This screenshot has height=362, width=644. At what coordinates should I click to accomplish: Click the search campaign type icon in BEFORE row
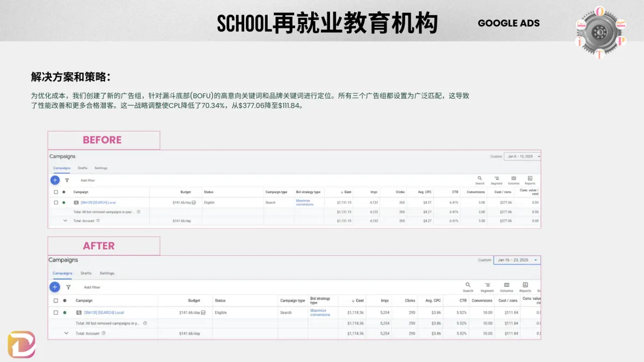76,203
